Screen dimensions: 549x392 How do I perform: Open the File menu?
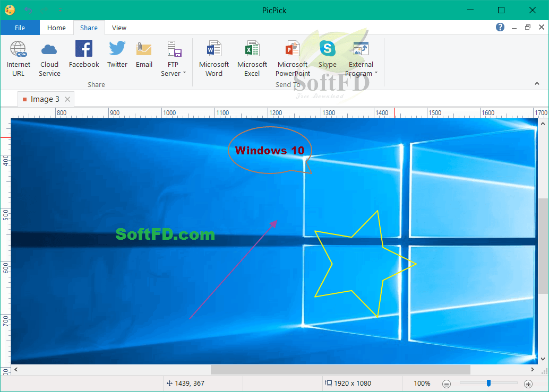tap(20, 28)
